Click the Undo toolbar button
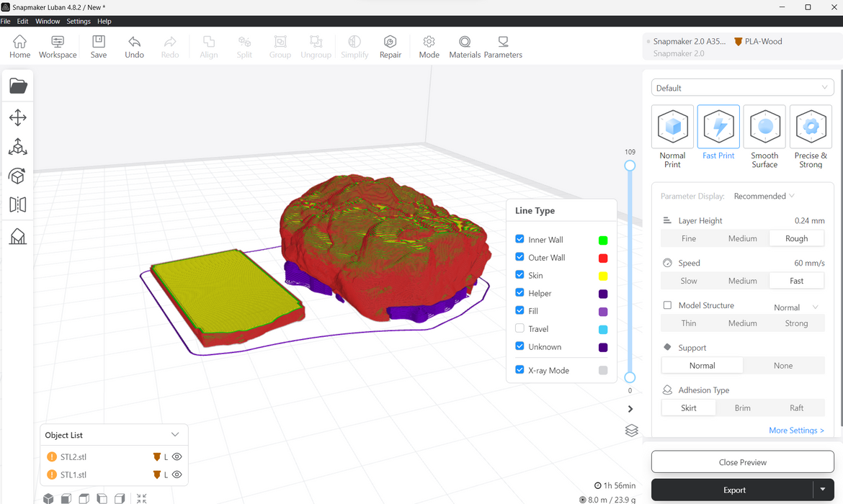 [134, 46]
